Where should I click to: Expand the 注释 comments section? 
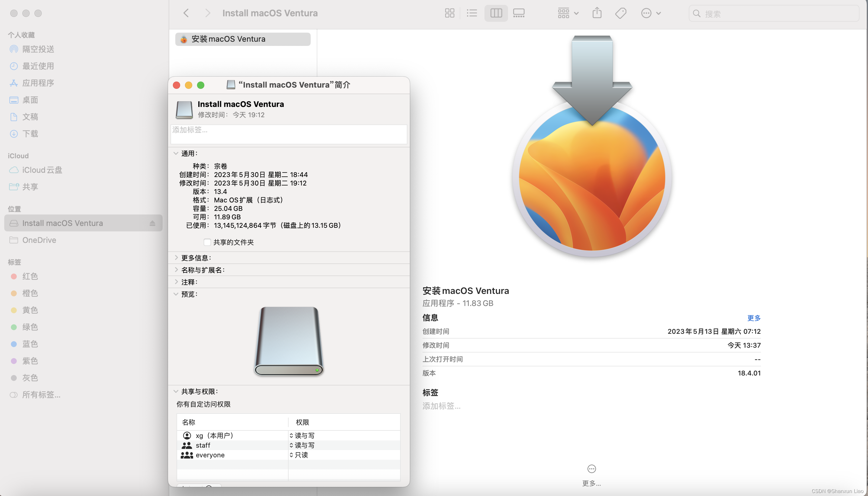coord(176,282)
